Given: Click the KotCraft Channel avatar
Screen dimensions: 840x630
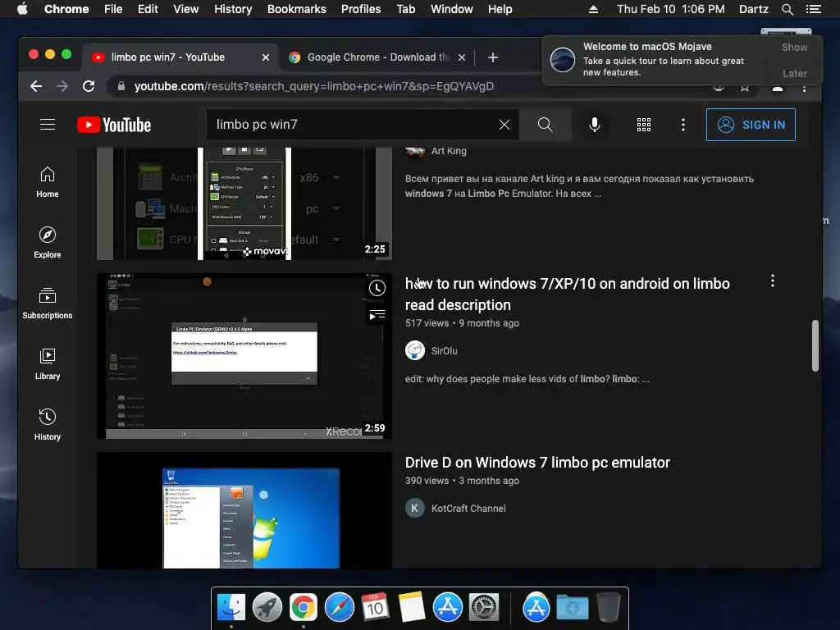Looking at the screenshot, I should point(414,508).
